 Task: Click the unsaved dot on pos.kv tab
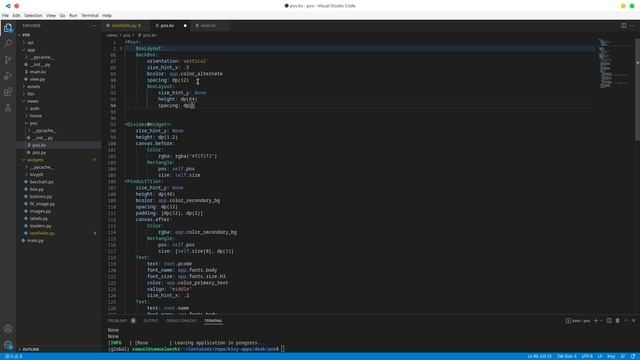[185, 26]
